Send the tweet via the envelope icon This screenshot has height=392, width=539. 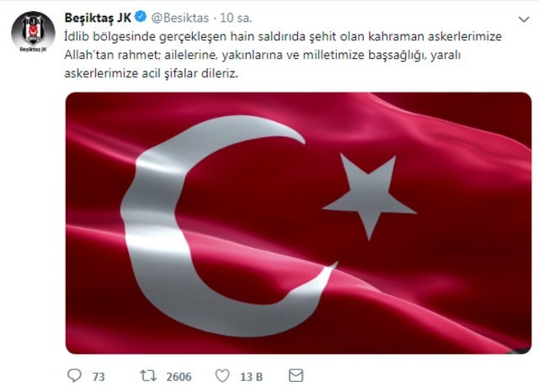point(296,375)
